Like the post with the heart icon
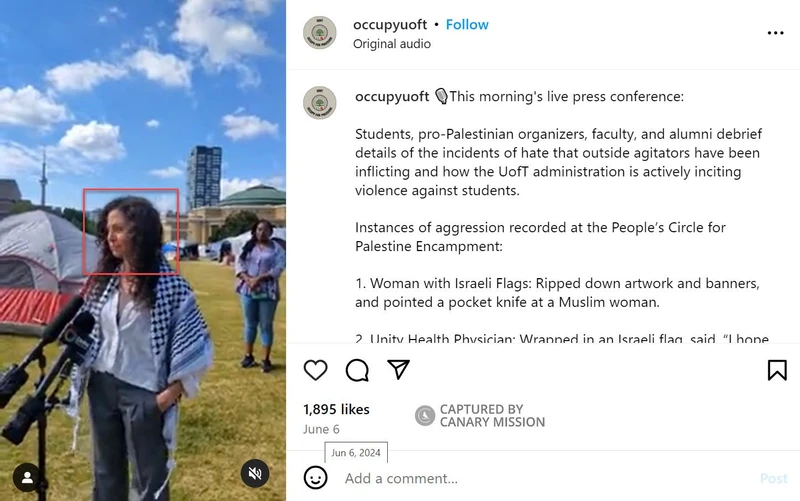The height and width of the screenshot is (501, 800). (x=315, y=370)
